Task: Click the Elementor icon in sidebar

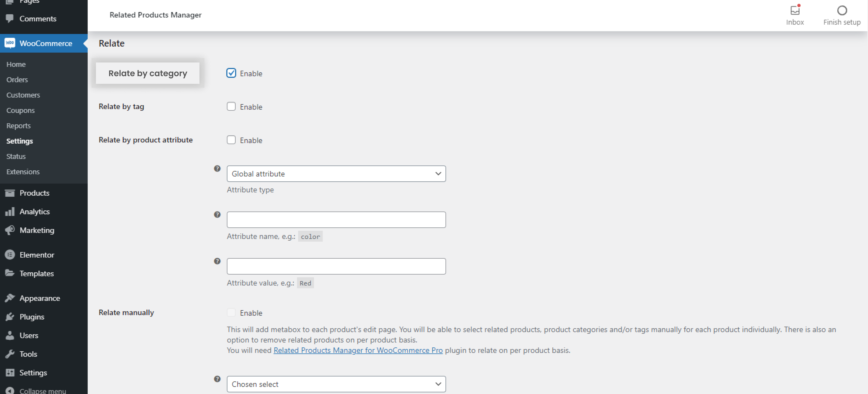Action: [x=10, y=254]
